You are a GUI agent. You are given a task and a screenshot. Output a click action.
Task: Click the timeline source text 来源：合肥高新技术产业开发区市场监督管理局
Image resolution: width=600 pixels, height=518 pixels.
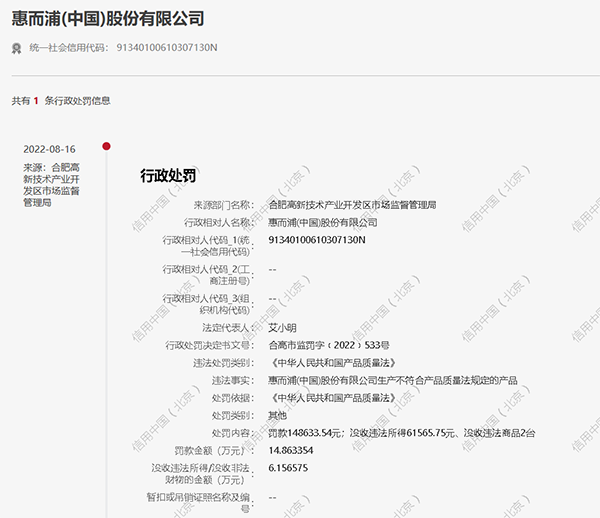tap(51, 185)
